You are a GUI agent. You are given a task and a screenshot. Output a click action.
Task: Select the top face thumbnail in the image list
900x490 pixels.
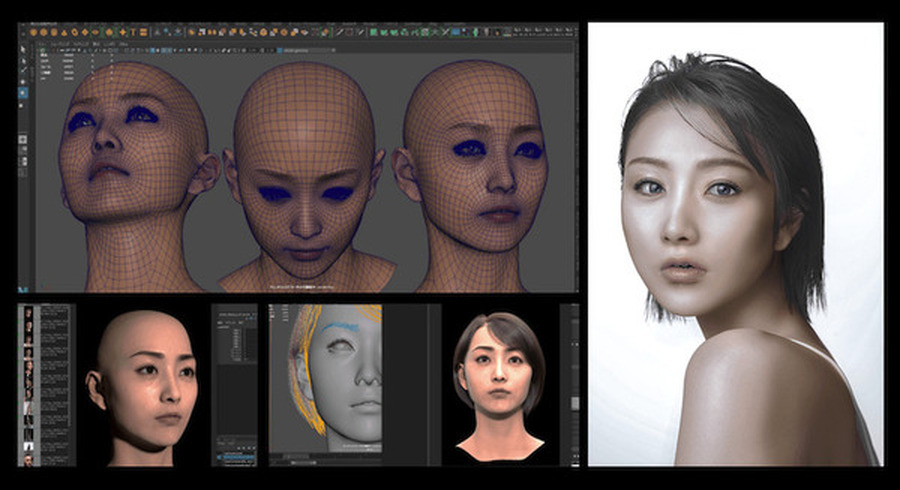pyautogui.click(x=27, y=313)
